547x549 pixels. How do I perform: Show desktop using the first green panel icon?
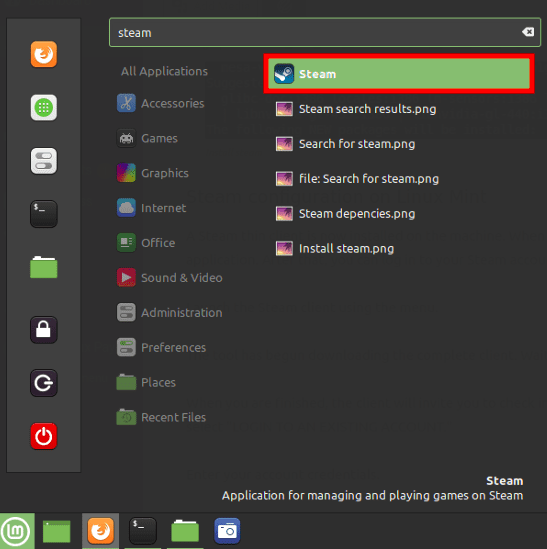pos(56,531)
